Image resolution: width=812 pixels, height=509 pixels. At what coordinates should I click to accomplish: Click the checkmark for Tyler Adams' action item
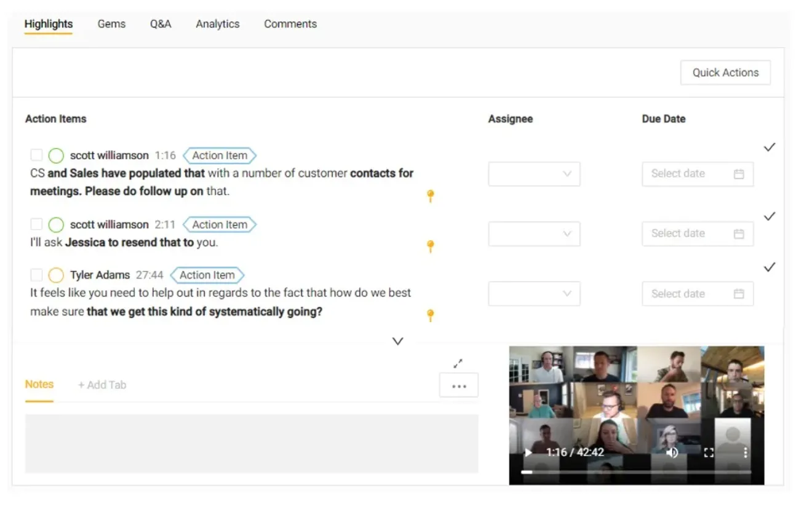point(769,267)
